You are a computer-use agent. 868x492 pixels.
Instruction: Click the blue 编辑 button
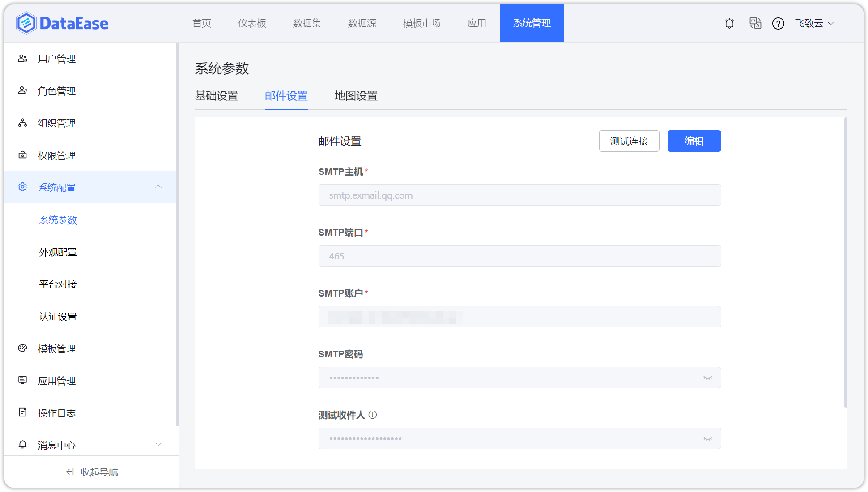point(694,141)
